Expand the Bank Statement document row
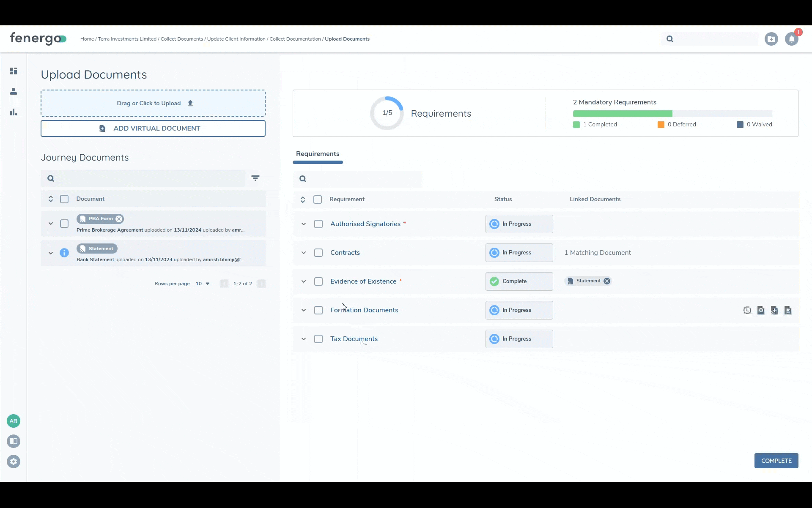812x508 pixels. pos(51,253)
